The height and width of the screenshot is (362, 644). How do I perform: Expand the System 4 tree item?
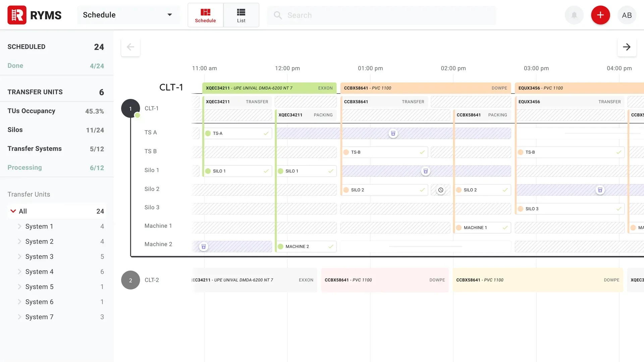click(x=20, y=272)
